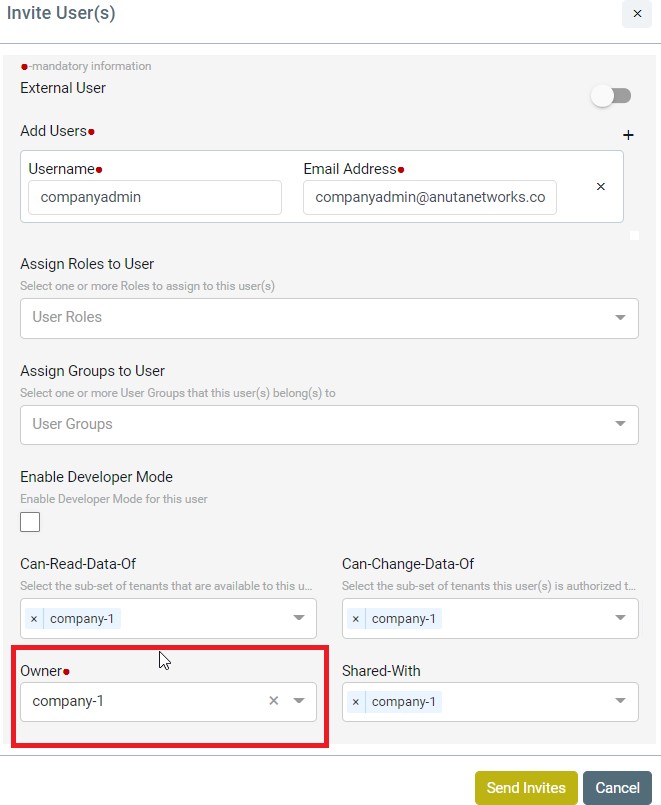Clear the Owner field selection
Screen dimensions: 661x805
point(274,701)
